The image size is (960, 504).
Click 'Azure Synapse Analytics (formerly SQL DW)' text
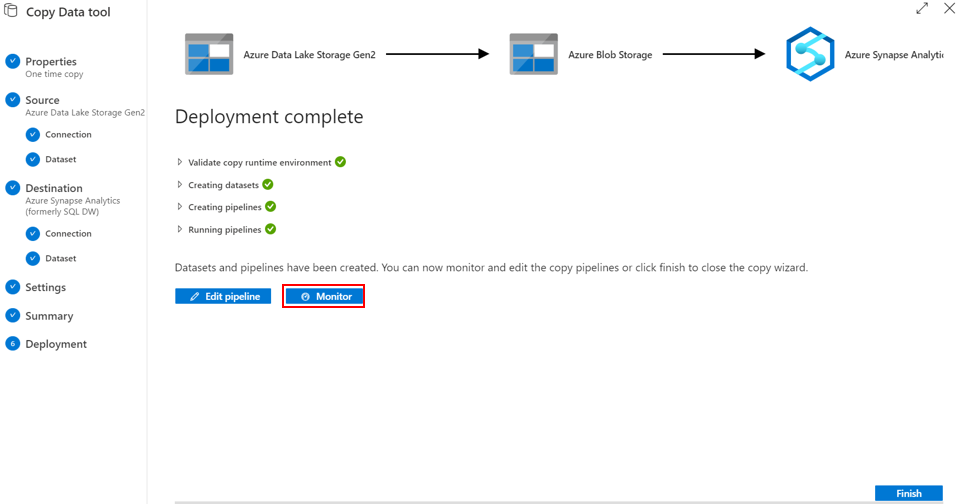point(72,206)
